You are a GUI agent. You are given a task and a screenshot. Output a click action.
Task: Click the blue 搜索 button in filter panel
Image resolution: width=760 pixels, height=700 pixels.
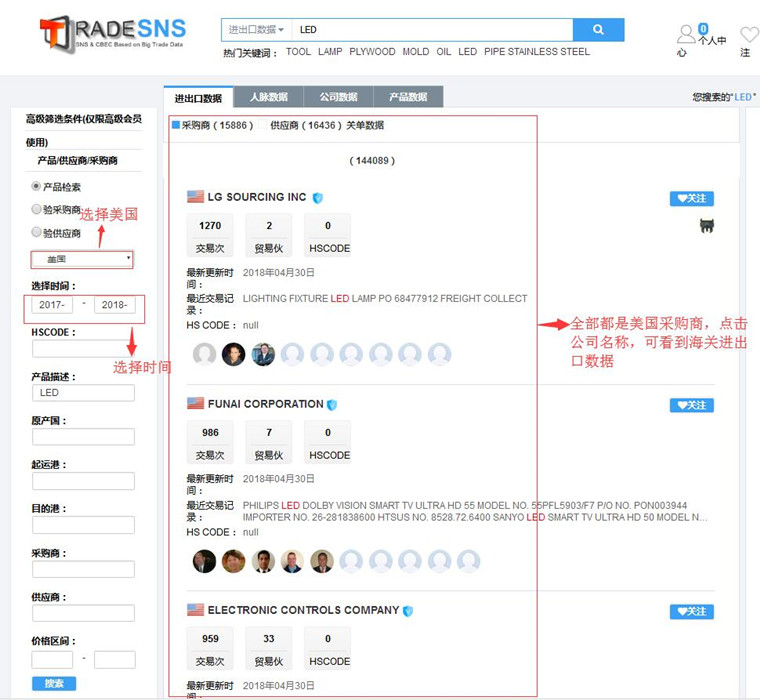click(54, 684)
